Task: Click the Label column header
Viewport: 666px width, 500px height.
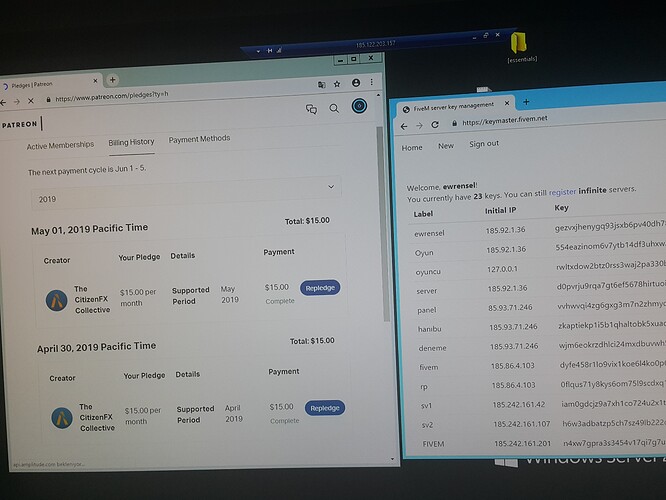Action: pos(423,214)
